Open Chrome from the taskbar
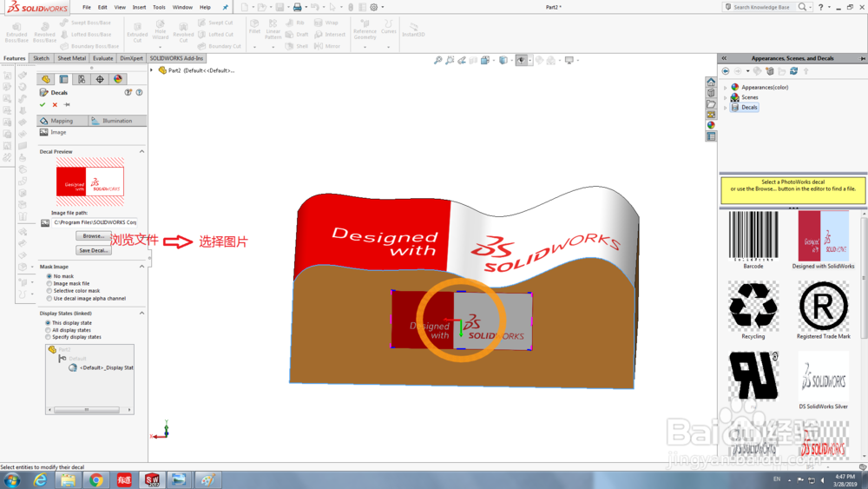 pyautogui.click(x=95, y=480)
